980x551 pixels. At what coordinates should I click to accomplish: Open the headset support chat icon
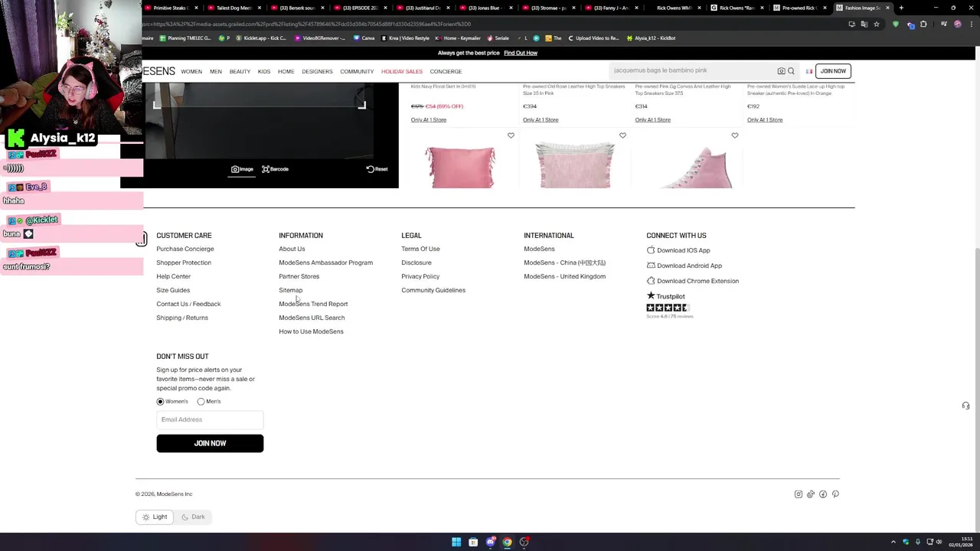(965, 406)
